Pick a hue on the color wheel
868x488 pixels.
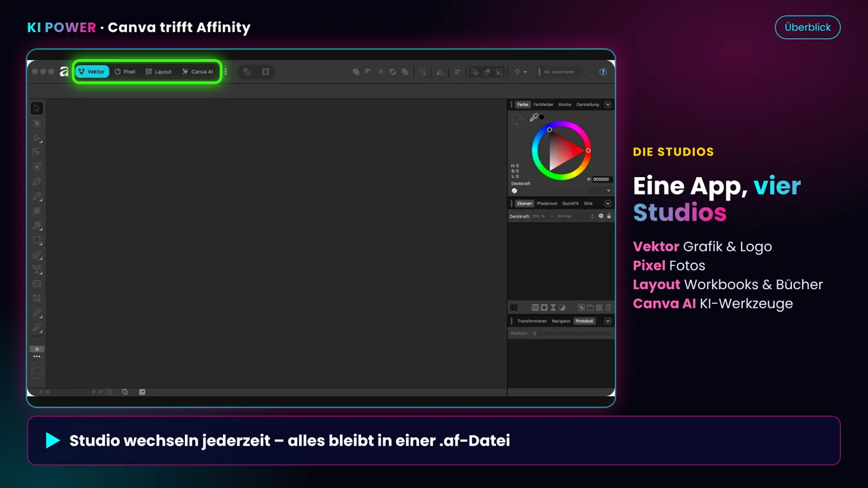pyautogui.click(x=561, y=151)
